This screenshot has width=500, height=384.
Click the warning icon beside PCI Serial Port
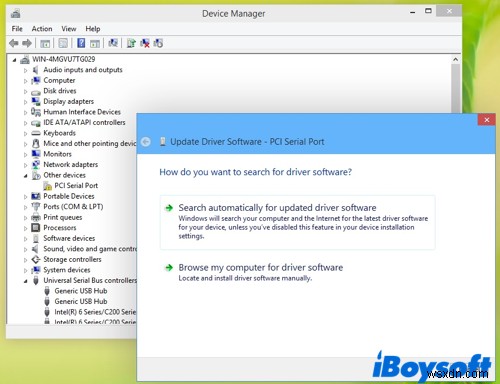pyautogui.click(x=47, y=186)
